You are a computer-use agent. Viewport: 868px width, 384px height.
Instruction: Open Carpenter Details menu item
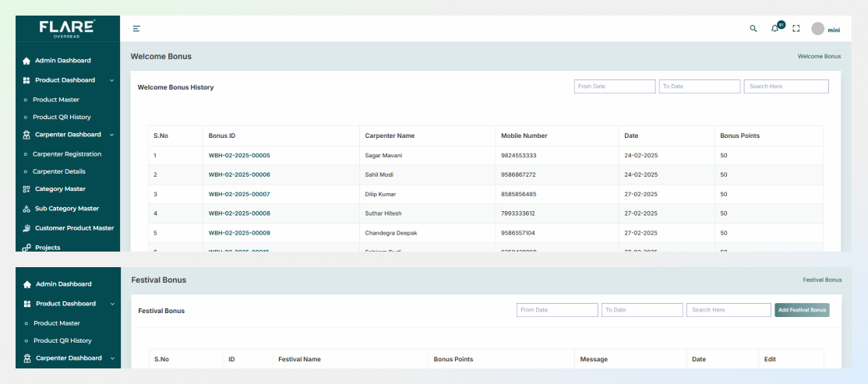(x=58, y=171)
